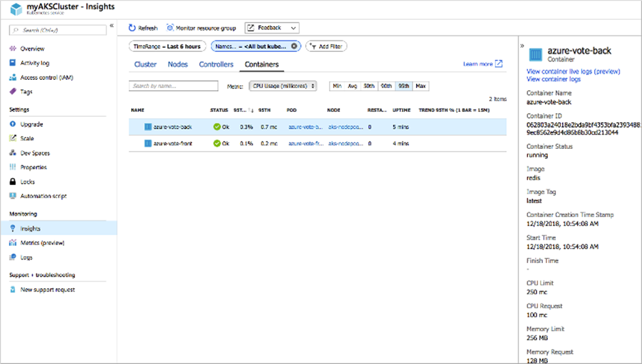
Task: Open the TimeRange Last 6 hours filter
Action: (x=167, y=46)
